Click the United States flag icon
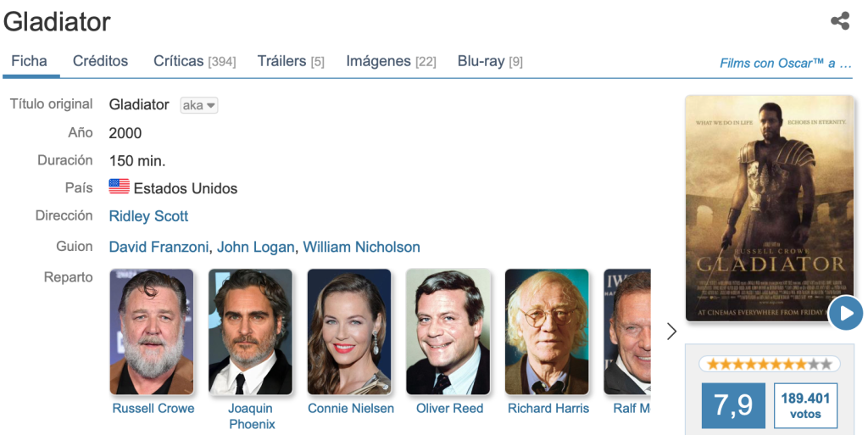The height and width of the screenshot is (435, 868). tap(120, 187)
